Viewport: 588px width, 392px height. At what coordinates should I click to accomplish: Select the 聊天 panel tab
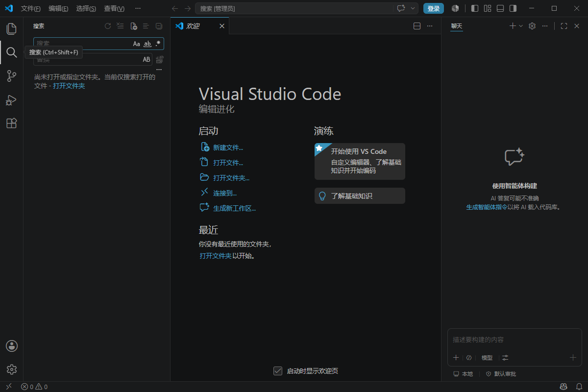[x=457, y=26]
